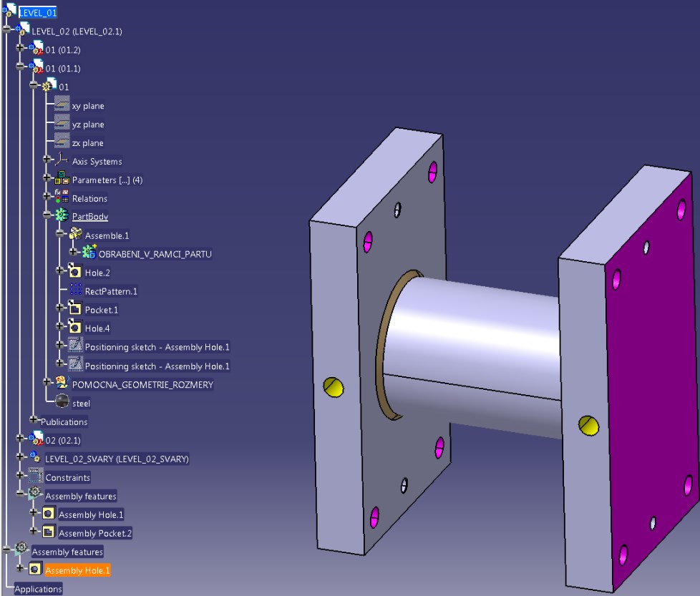This screenshot has width=700, height=596.
Task: Click the yellow screw on the left plate
Action: pyautogui.click(x=334, y=387)
